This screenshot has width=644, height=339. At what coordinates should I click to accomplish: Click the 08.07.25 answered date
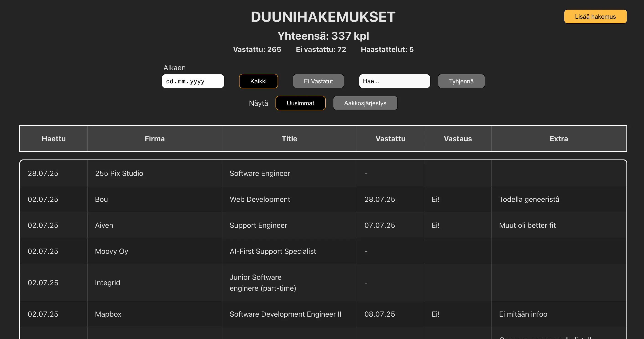379,314
